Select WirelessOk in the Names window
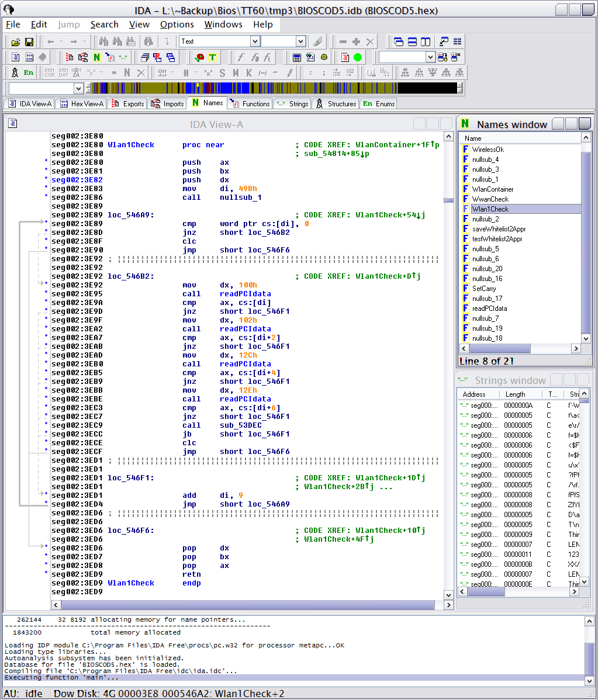598x700 pixels. pyautogui.click(x=488, y=150)
